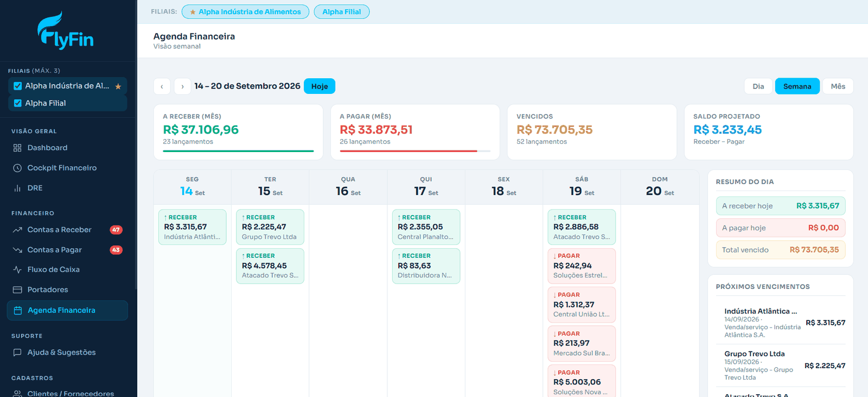Toggle the Alpha Indústria de Alimentos filial chip
Viewport: 868px width, 397px height.
click(x=245, y=11)
